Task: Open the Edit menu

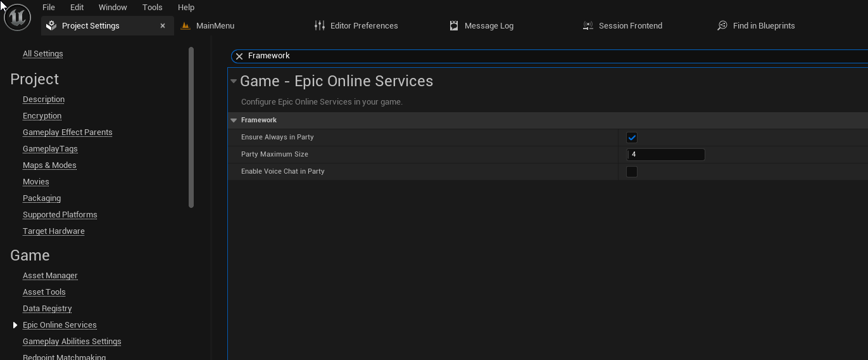Action: [x=77, y=8]
